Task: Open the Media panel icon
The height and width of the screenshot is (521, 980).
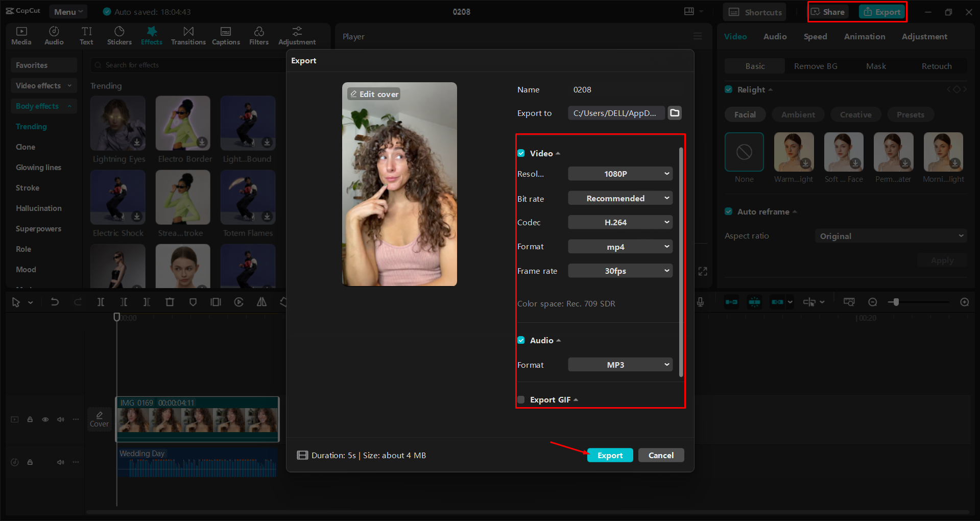Action: pos(21,36)
